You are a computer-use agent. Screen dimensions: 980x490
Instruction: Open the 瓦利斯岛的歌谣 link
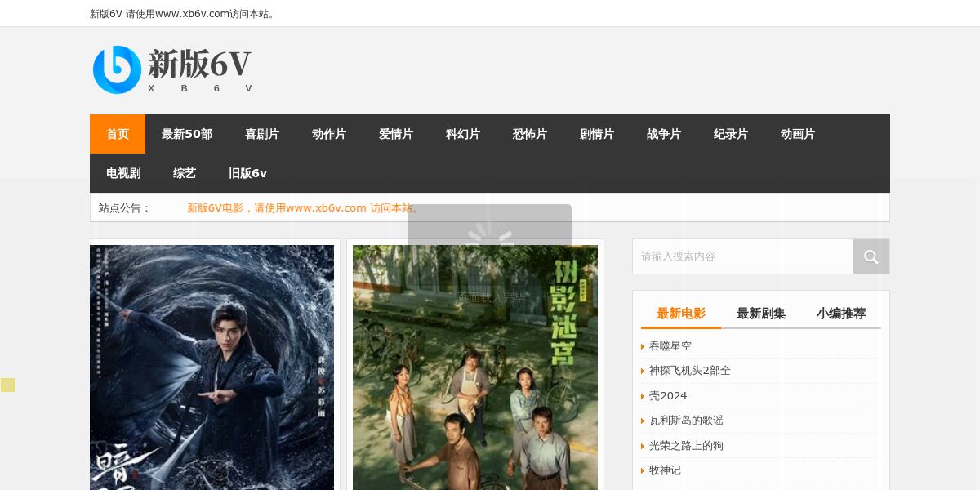[686, 421]
